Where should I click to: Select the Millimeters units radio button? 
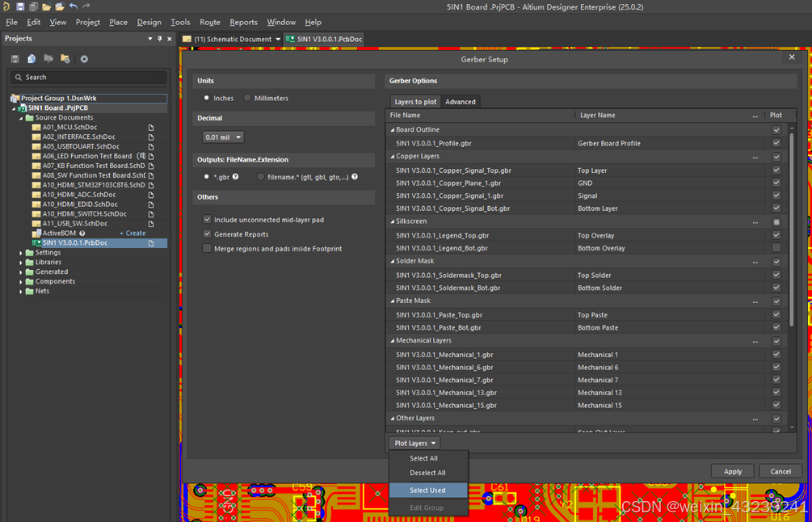coord(247,98)
